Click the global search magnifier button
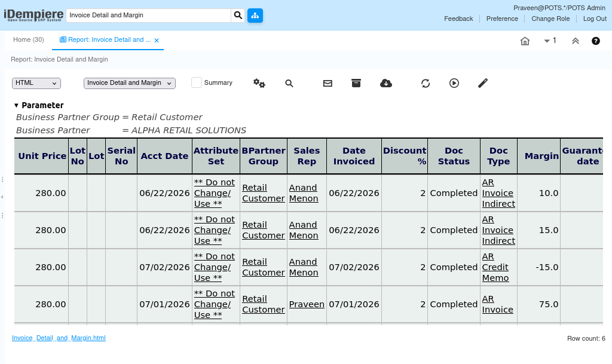 (x=238, y=15)
